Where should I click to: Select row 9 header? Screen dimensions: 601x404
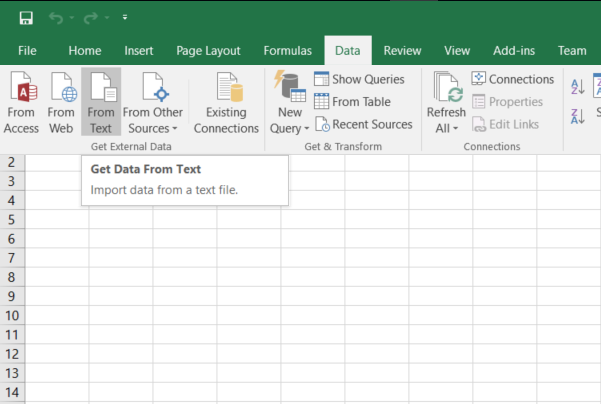click(x=12, y=296)
